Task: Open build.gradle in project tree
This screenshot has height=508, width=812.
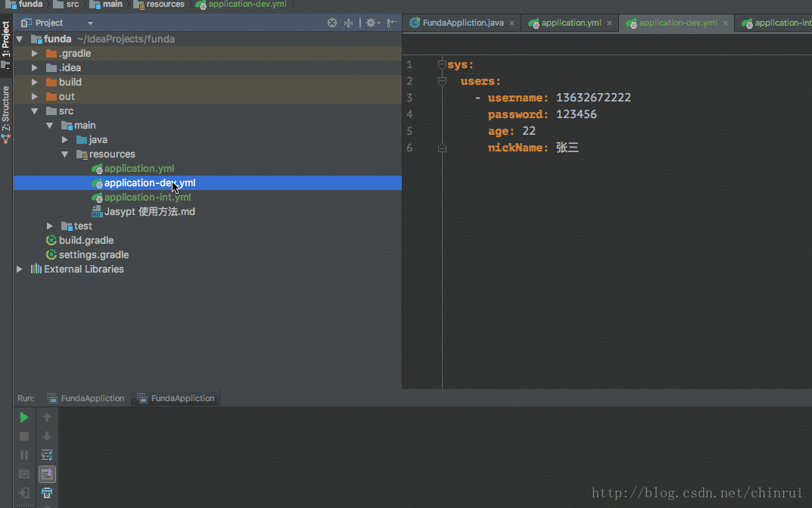Action: (86, 241)
